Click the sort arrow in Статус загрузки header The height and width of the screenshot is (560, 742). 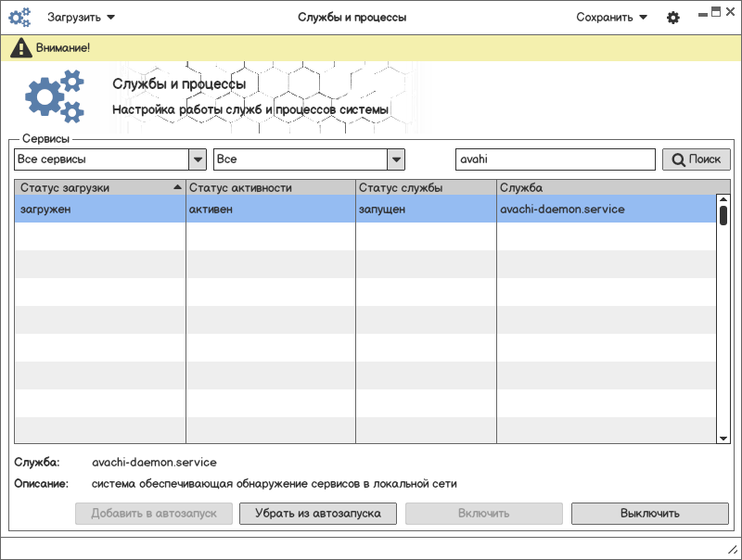tap(176, 187)
